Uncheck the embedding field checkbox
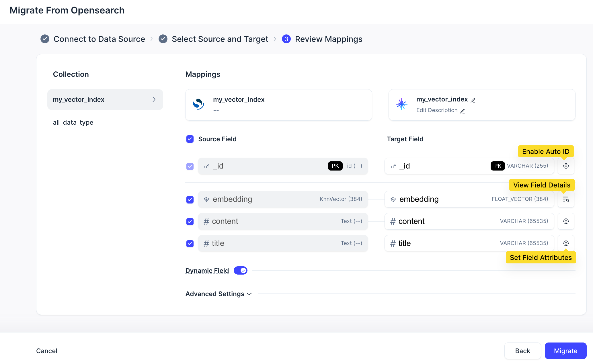The width and height of the screenshot is (593, 364). [190, 199]
